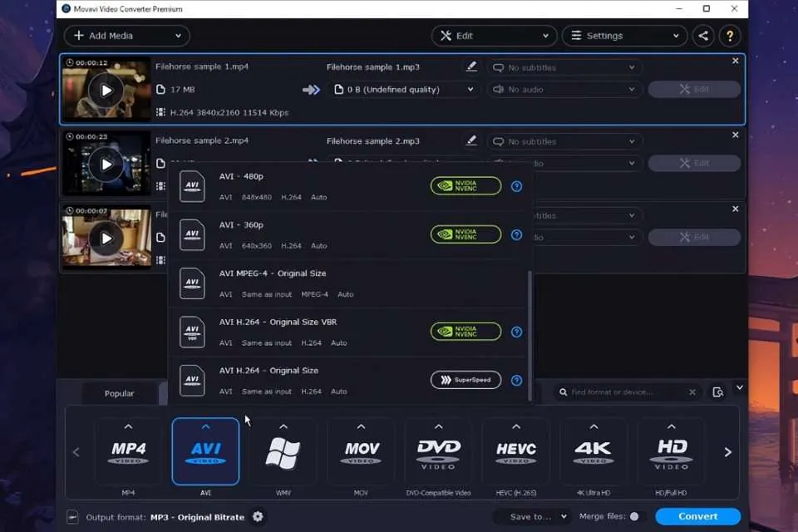The height and width of the screenshot is (532, 798).
Task: Open the Edit dropdown in top toolbar
Action: click(494, 36)
